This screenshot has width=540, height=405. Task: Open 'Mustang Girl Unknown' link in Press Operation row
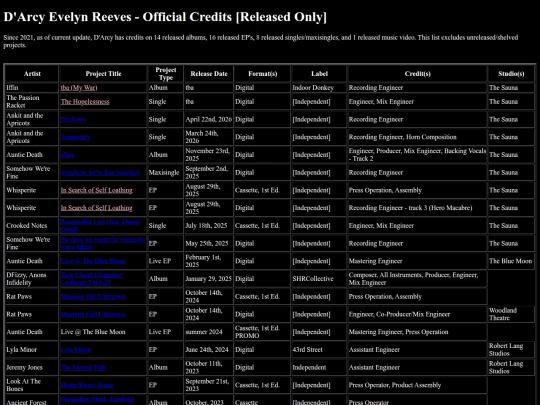(x=93, y=297)
